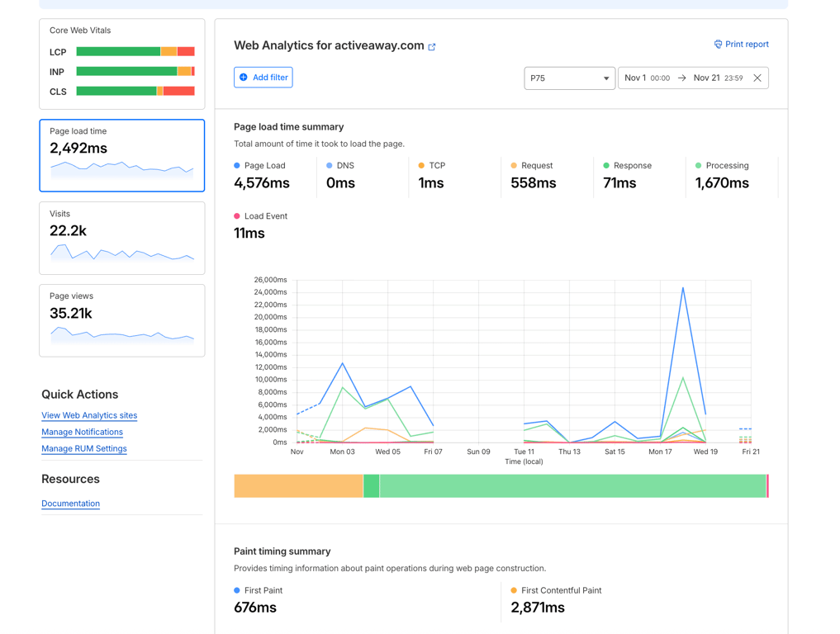Click the orange Request segment in breakdown bar

pyautogui.click(x=298, y=486)
